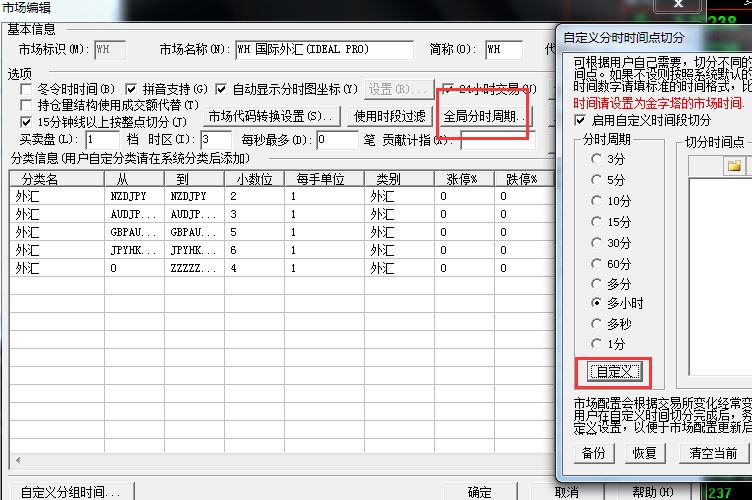This screenshot has height=500, width=752.
Task: Select the 3分 period radio button
Action: 596,159
